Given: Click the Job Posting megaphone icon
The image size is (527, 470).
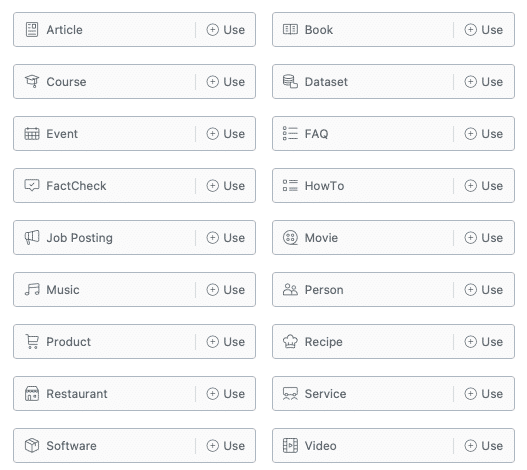Looking at the screenshot, I should click(x=32, y=237).
